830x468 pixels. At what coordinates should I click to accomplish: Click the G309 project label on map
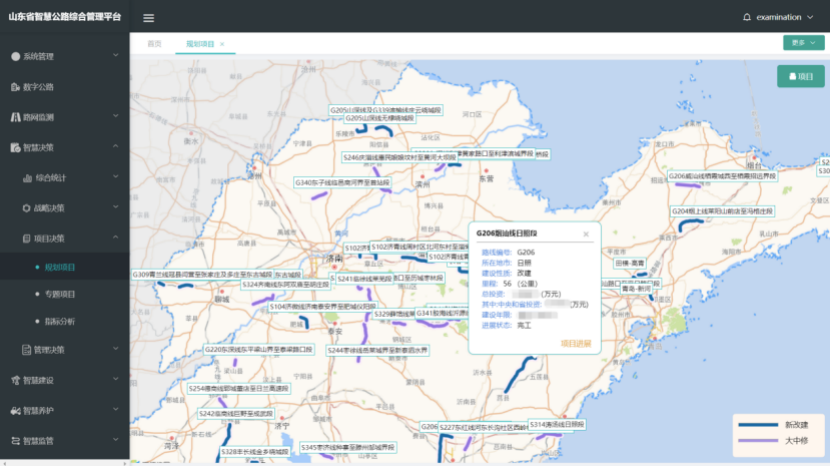(x=202, y=275)
